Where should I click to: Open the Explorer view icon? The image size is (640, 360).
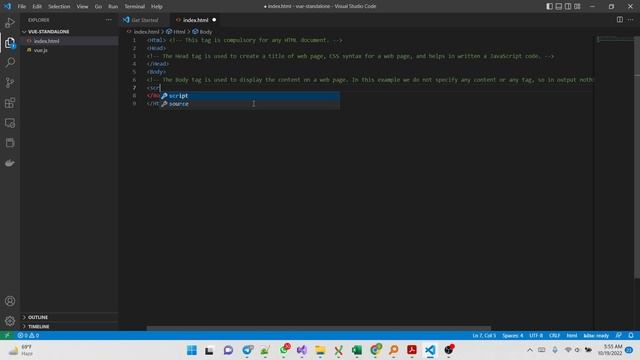point(10,43)
